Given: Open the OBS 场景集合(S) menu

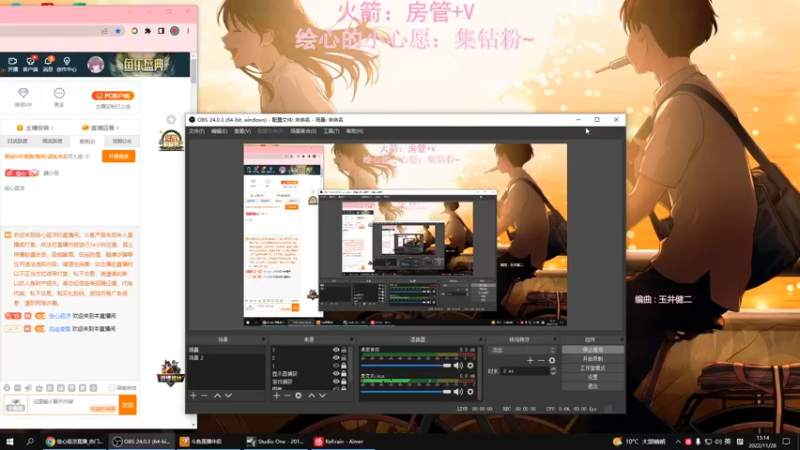Looking at the screenshot, I should 303,131.
